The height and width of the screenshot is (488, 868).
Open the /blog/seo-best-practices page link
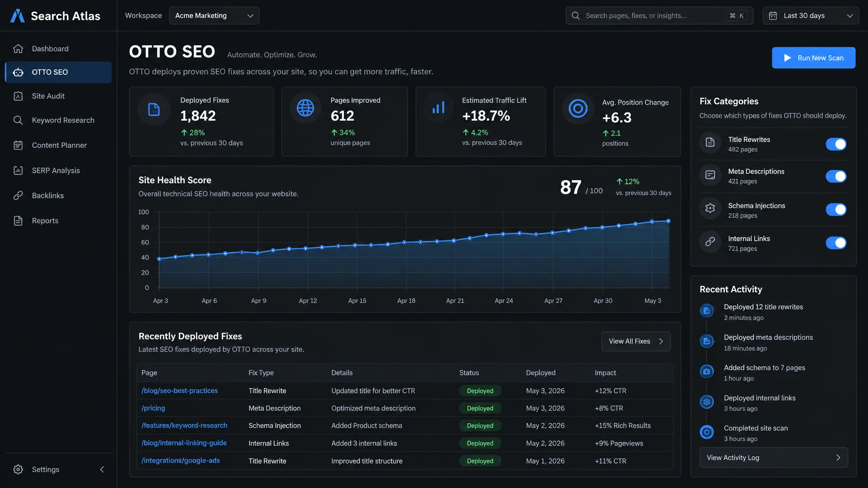pos(179,391)
